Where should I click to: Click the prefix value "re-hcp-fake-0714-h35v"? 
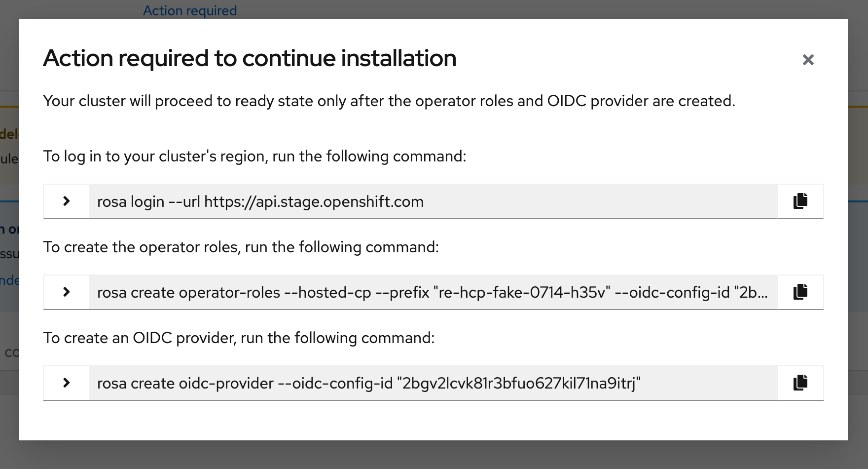(x=522, y=293)
